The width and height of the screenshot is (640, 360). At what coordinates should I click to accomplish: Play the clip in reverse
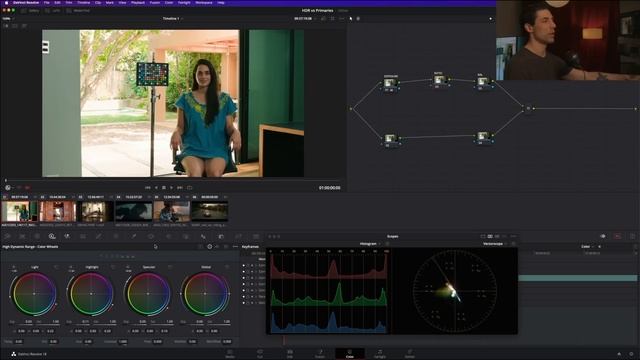coord(156,188)
